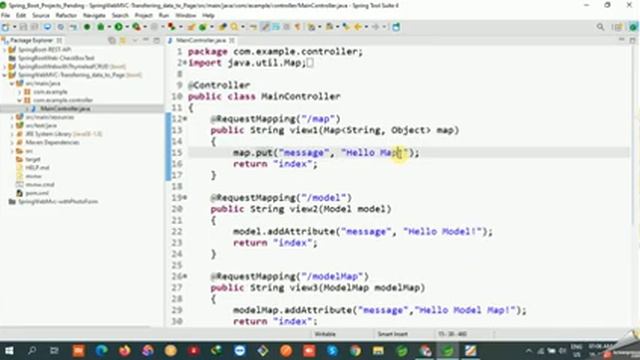Expand the JRE System Library node
Screen dimensions: 640x360
point(12,134)
